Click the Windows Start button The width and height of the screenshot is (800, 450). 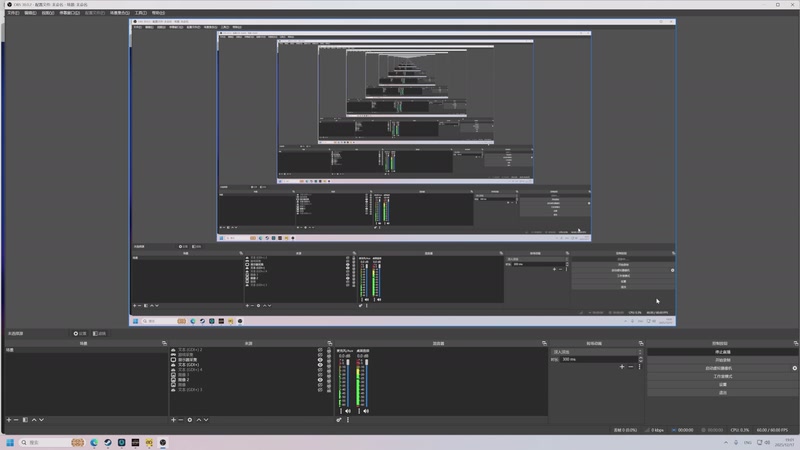[10, 442]
